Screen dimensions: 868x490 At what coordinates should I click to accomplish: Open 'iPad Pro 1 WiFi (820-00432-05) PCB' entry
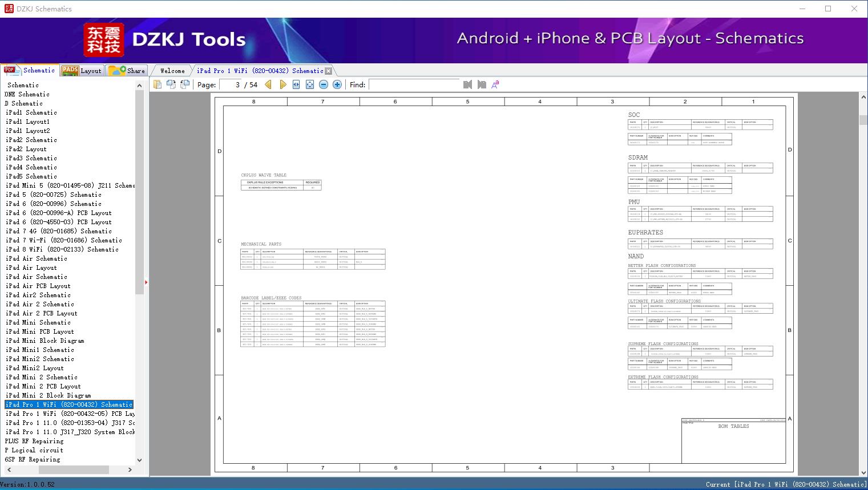[x=70, y=414]
